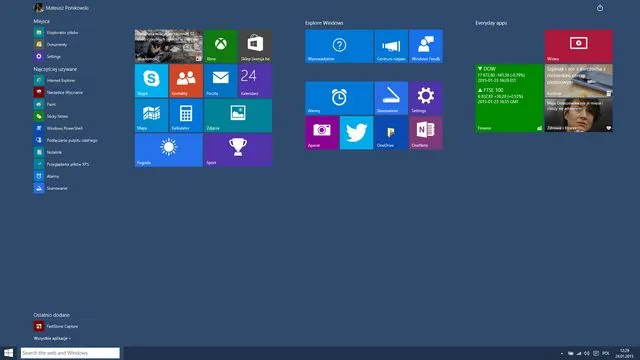
Task: Expand Wszystkie aplikacje all apps list
Action: (52, 338)
